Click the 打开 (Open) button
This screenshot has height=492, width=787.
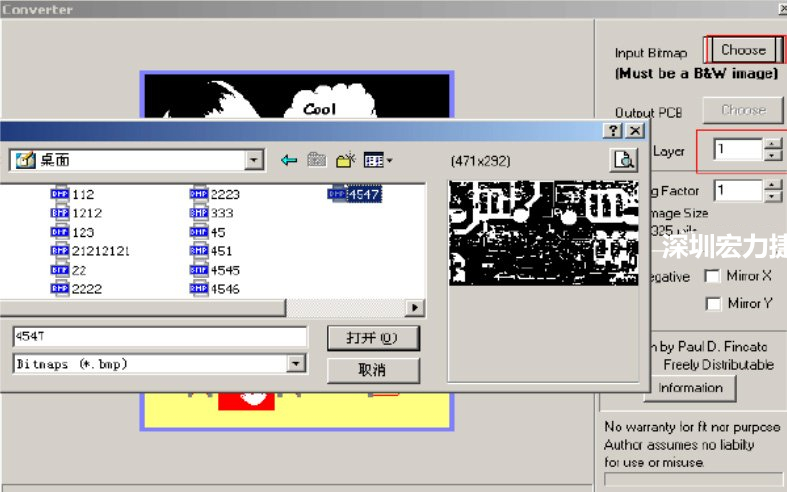point(372,338)
